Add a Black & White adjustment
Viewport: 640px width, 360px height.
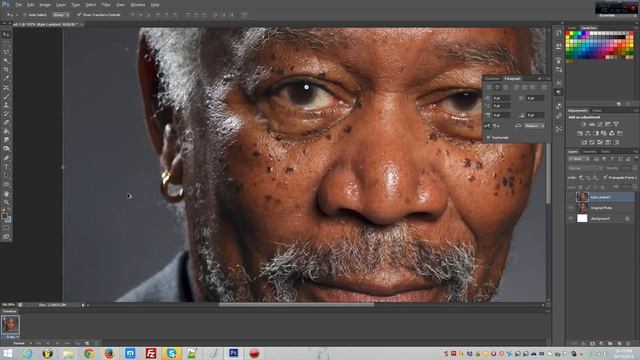pyautogui.click(x=596, y=133)
